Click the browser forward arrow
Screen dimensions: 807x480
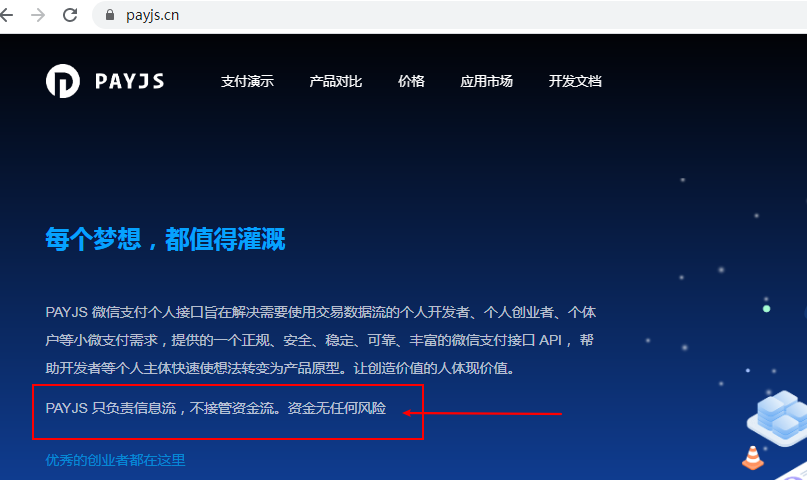click(38, 15)
